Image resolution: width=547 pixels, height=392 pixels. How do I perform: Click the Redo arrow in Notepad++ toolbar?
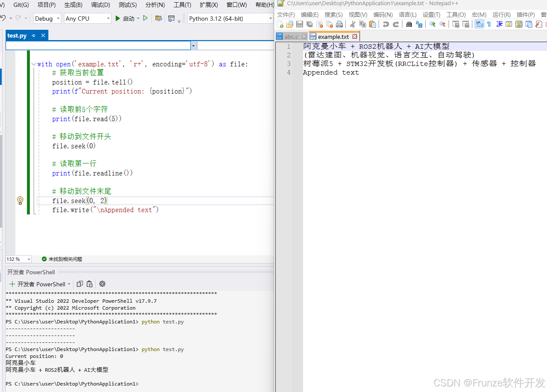[396, 24]
